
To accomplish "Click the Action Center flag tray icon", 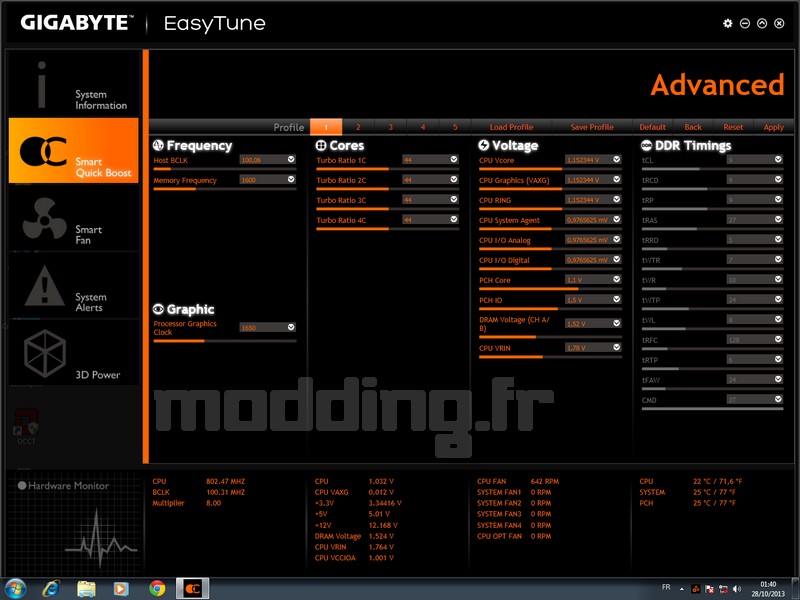I will (x=709, y=589).
